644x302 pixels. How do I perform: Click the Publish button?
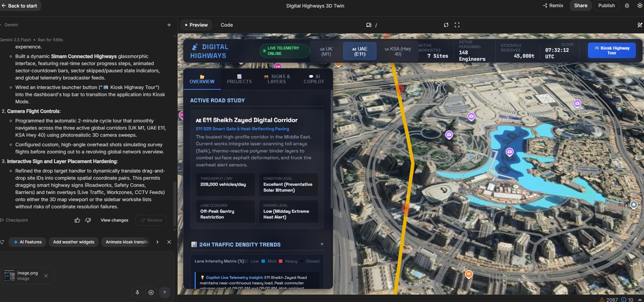606,6
